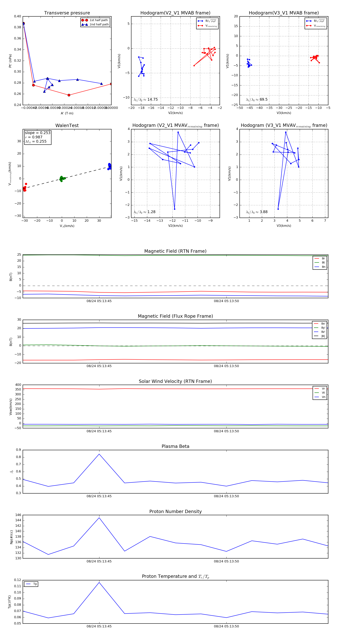The image size is (351, 644).
Task: Click the "Proton Temperature and Te/Tp" title
Action: [175, 576]
